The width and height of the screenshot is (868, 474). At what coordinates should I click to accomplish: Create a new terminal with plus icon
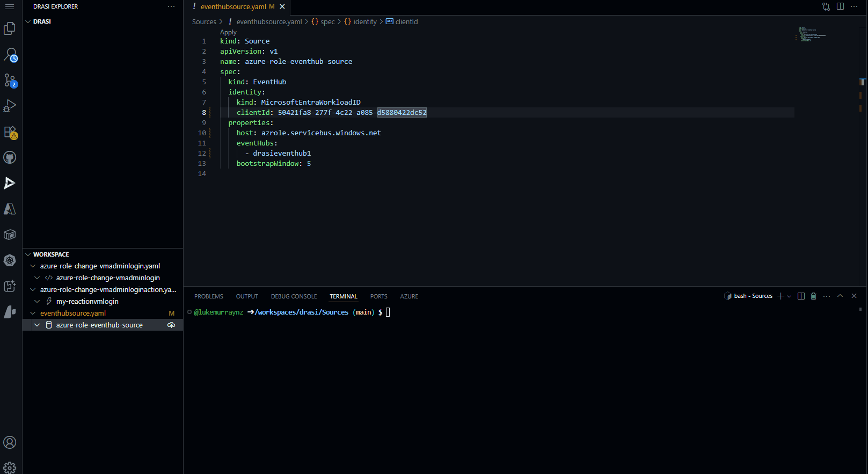click(781, 296)
